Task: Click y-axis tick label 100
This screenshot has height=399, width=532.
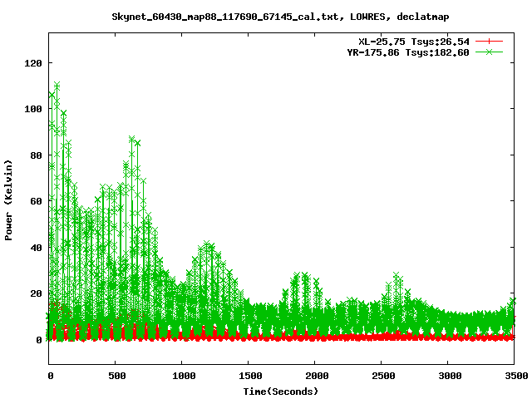Action: pos(33,109)
